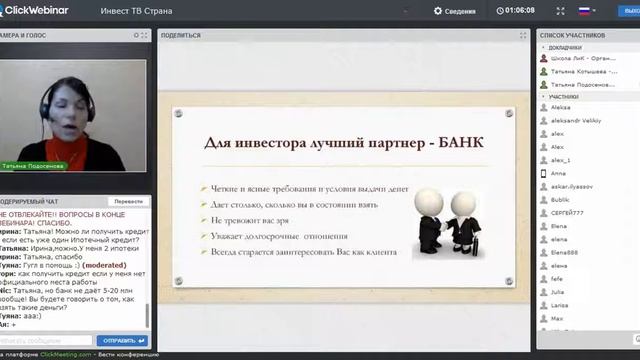Click the ClickWebinar logo
This screenshot has width=640, height=360.
[x=34, y=10]
